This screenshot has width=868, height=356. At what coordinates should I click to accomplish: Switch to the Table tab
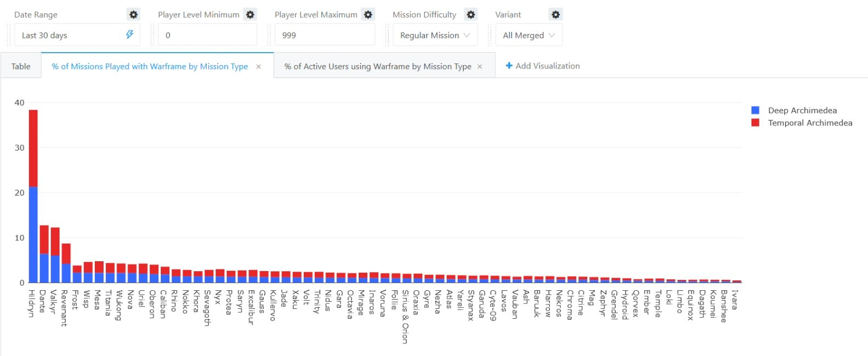point(21,66)
